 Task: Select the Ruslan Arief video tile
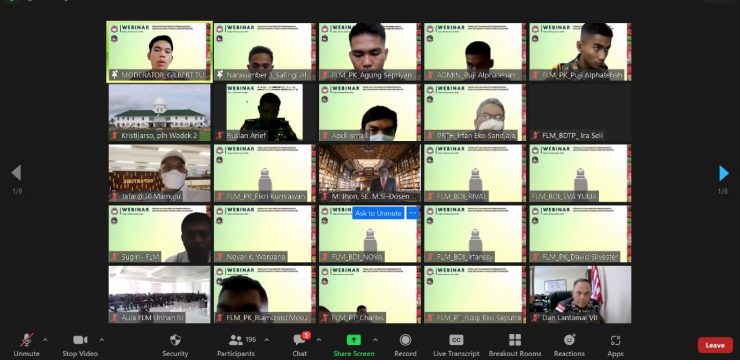tap(265, 112)
